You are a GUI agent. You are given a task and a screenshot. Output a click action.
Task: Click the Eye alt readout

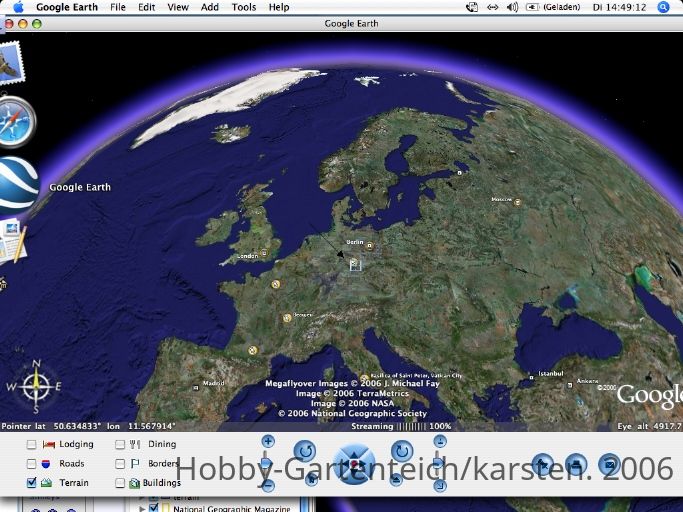[649, 426]
